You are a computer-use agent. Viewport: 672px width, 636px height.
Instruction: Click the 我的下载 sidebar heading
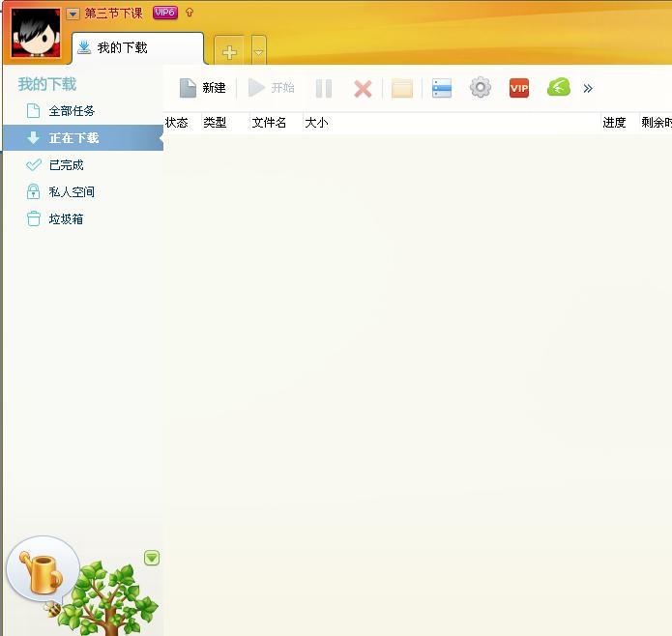[47, 84]
